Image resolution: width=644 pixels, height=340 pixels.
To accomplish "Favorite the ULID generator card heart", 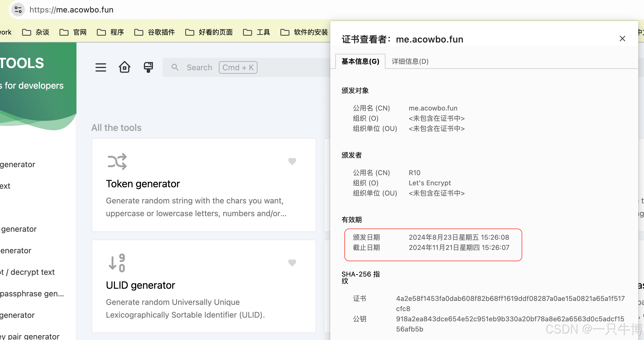I will coord(292,263).
